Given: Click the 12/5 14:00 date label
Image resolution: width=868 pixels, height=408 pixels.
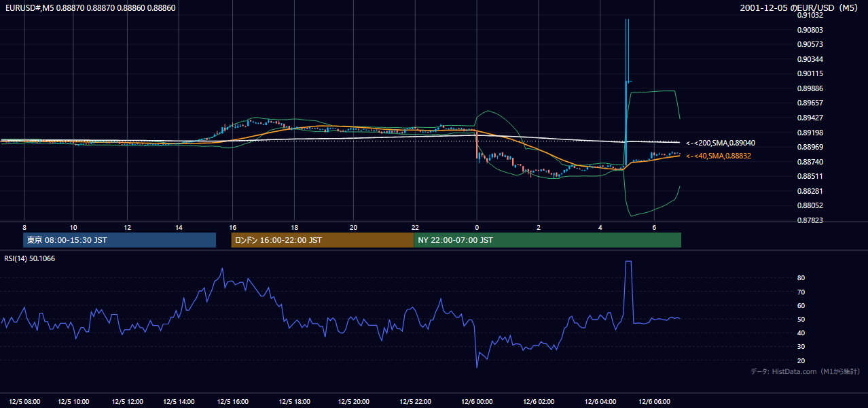Looking at the screenshot, I should click(179, 401).
